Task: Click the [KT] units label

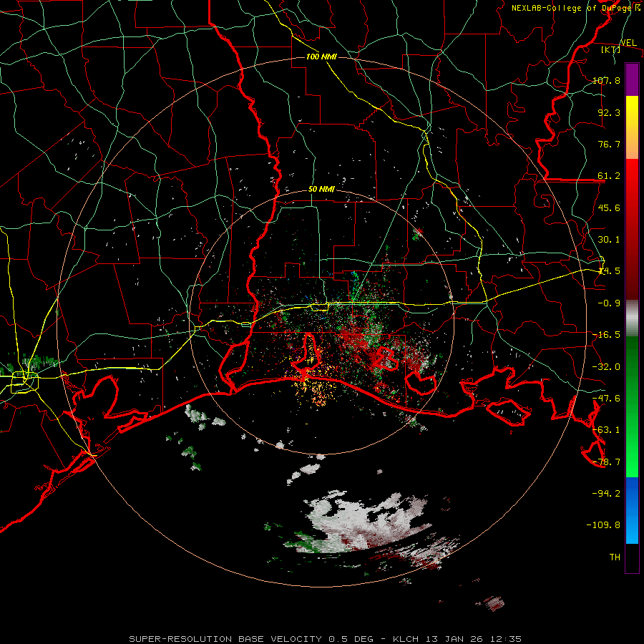Action: click(610, 49)
